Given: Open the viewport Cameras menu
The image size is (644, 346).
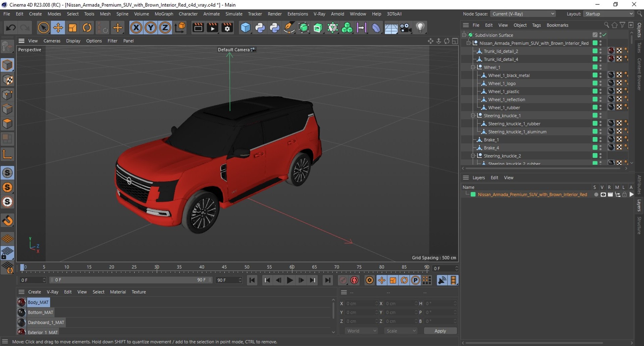Looking at the screenshot, I should coord(52,41).
